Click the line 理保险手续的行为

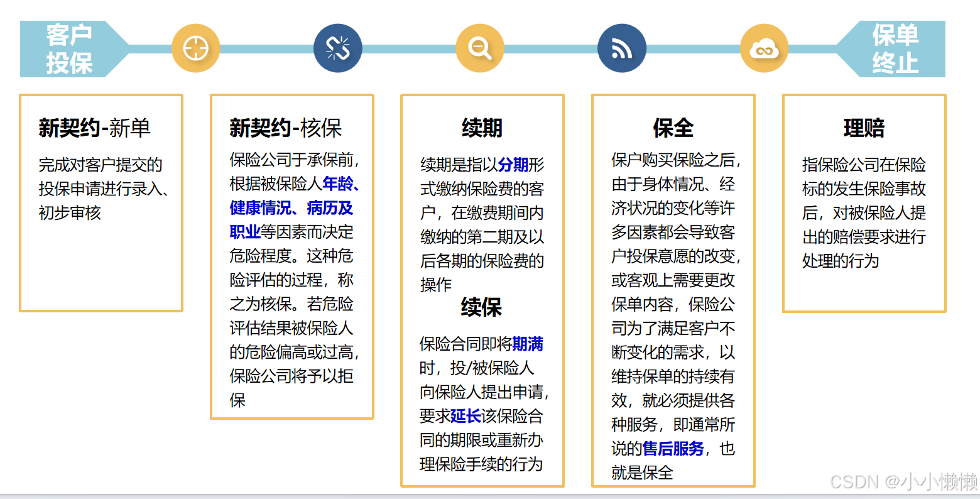481,464
